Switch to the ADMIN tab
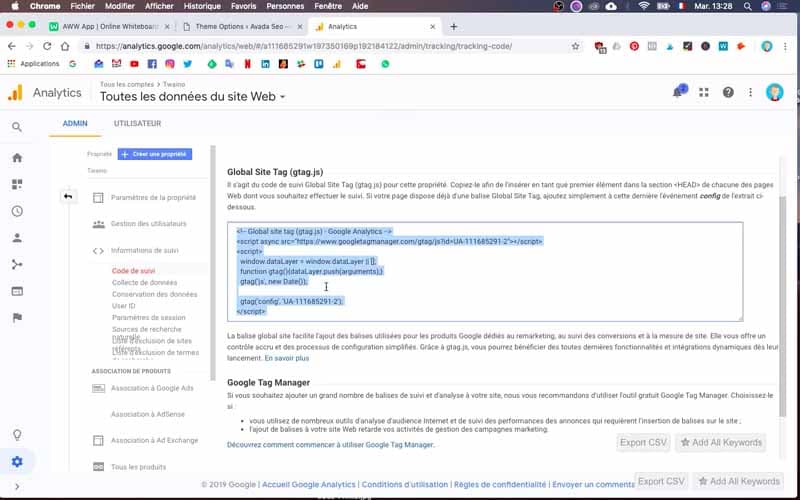Viewport: 800px width, 500px height. pos(75,123)
